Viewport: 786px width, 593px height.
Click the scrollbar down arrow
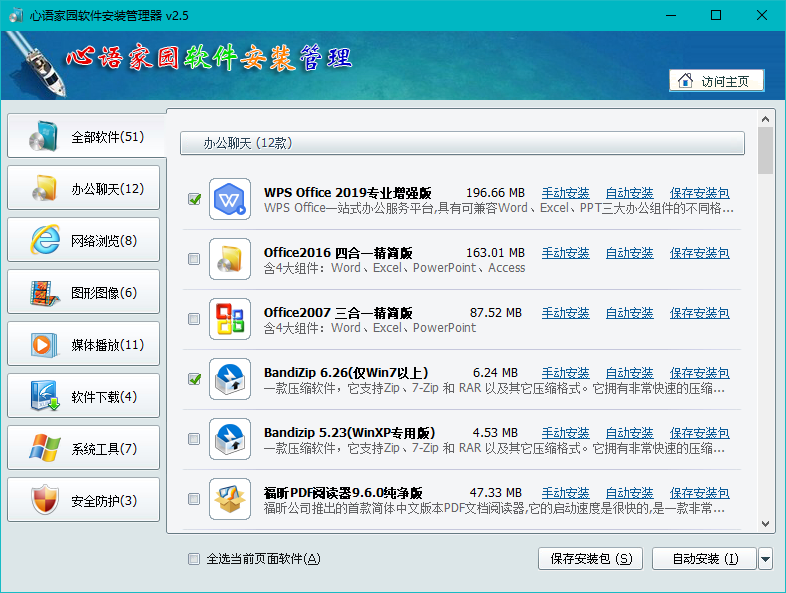click(x=765, y=524)
